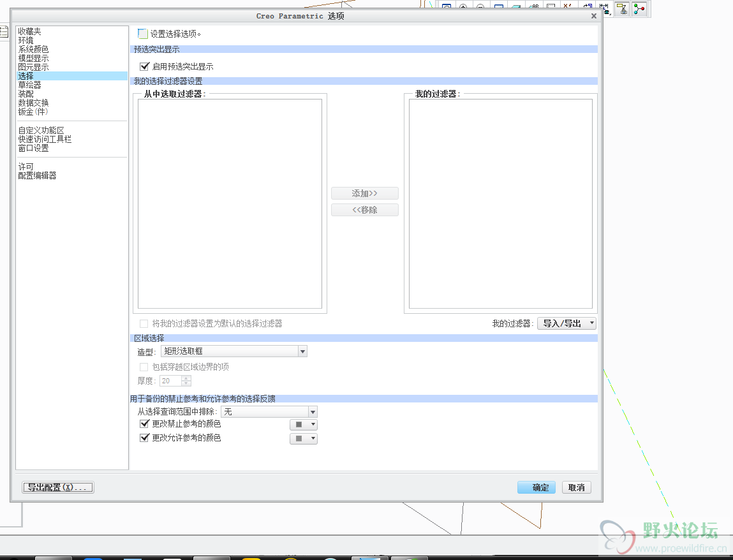Open the 导入/导出 dropdown for my filters

point(566,323)
